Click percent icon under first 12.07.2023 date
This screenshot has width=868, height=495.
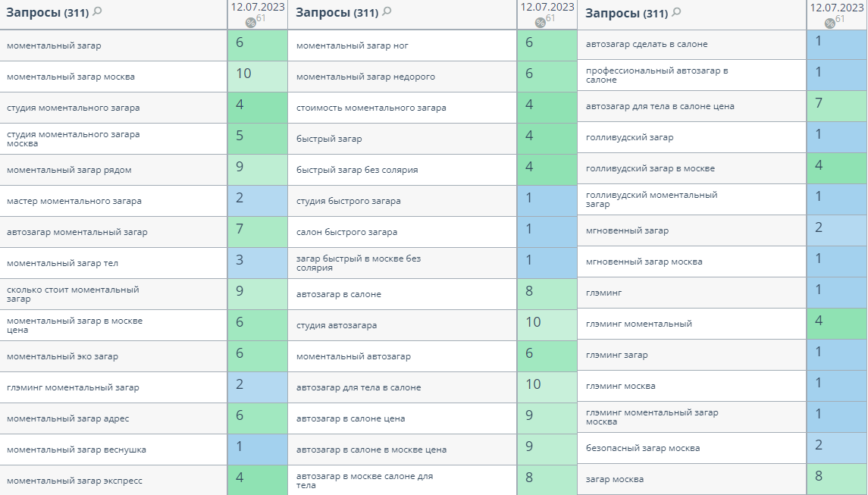251,23
